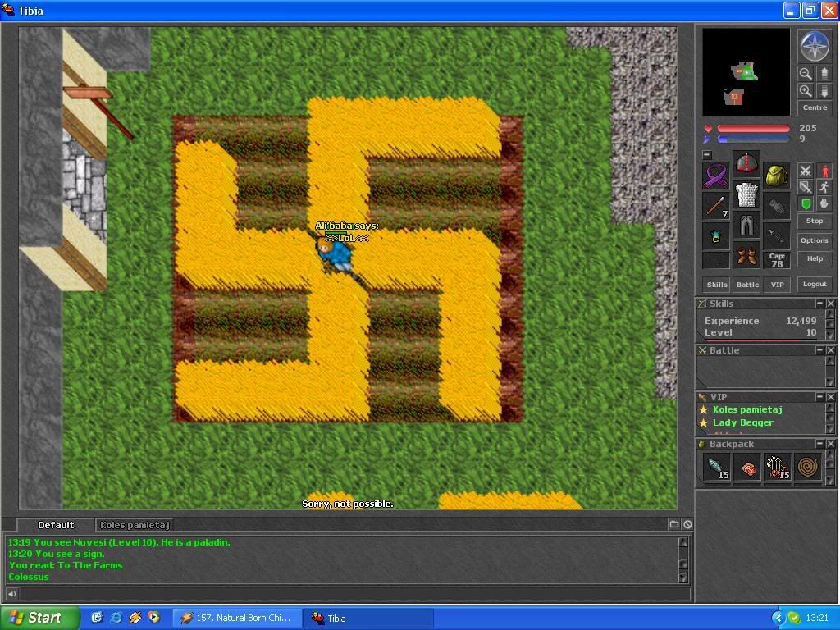Minimize the Backpack panel

pyautogui.click(x=819, y=444)
